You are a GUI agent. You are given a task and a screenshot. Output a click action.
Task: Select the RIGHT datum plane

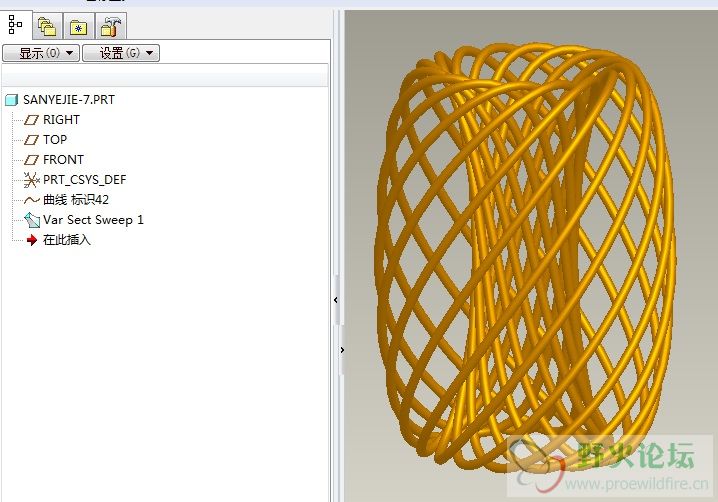click(x=61, y=120)
